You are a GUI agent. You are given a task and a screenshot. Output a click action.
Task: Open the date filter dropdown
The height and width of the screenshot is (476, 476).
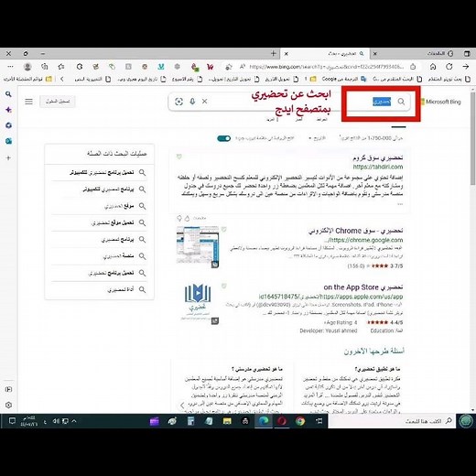click(318, 138)
